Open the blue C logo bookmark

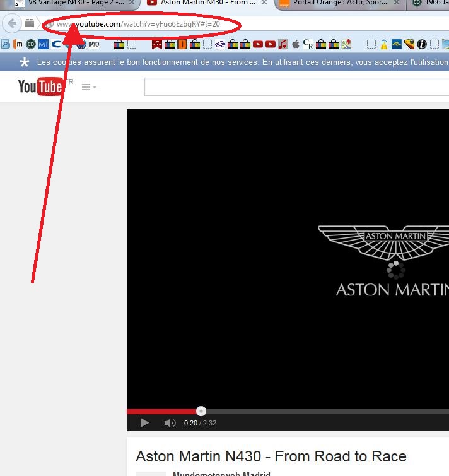click(56, 44)
